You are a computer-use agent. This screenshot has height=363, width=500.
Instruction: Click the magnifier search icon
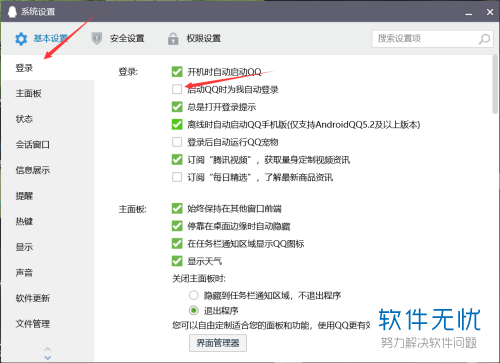point(484,39)
